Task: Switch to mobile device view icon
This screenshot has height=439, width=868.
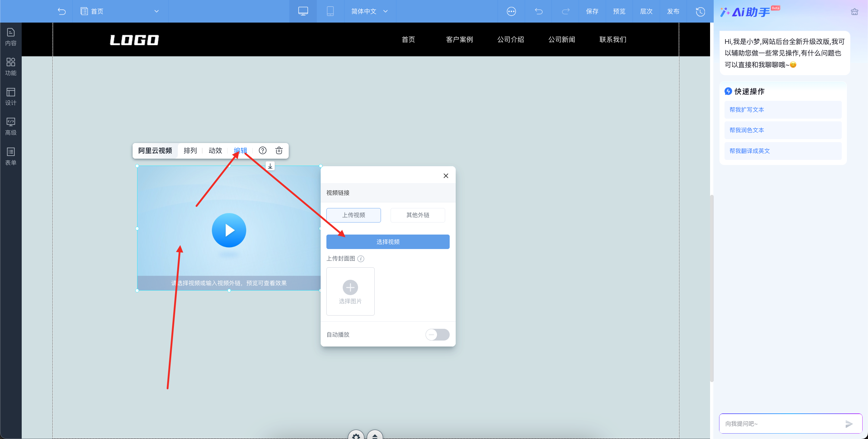Action: pos(330,11)
